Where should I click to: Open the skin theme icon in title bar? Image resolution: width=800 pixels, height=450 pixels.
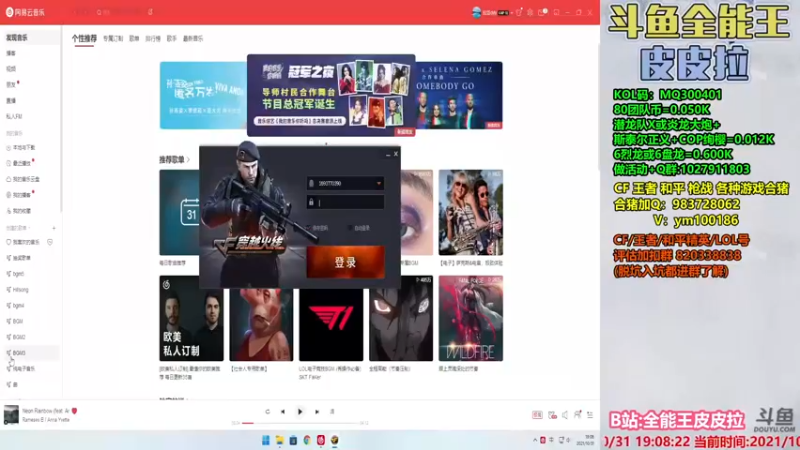[x=519, y=12]
